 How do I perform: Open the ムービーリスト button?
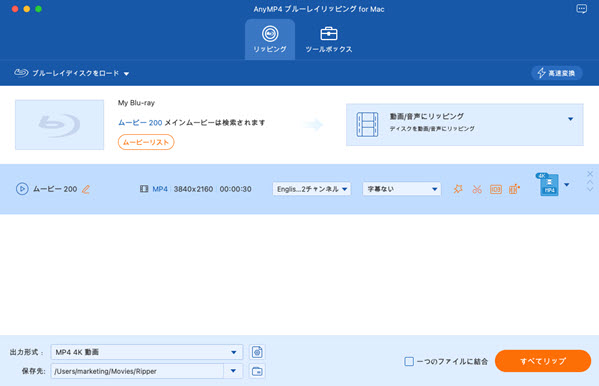coord(146,142)
